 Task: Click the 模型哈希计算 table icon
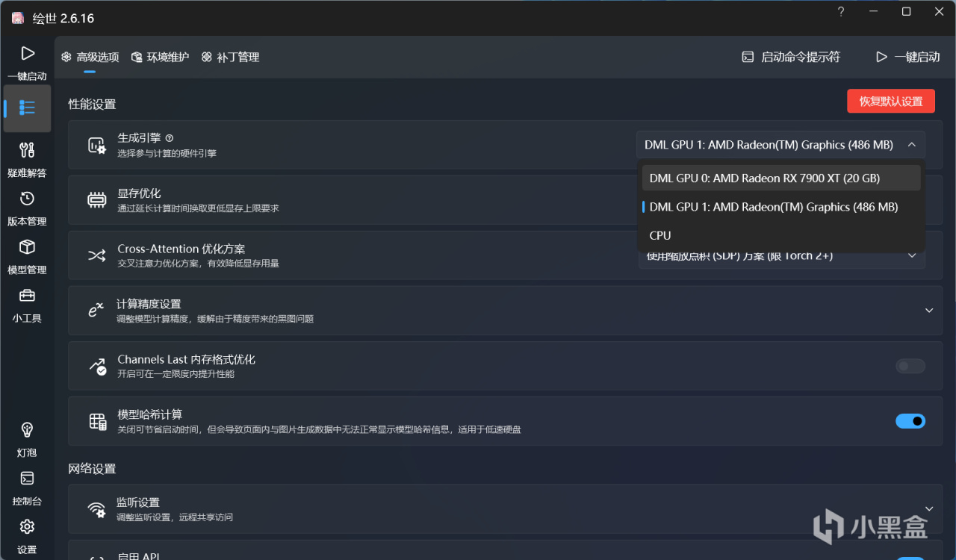click(98, 421)
